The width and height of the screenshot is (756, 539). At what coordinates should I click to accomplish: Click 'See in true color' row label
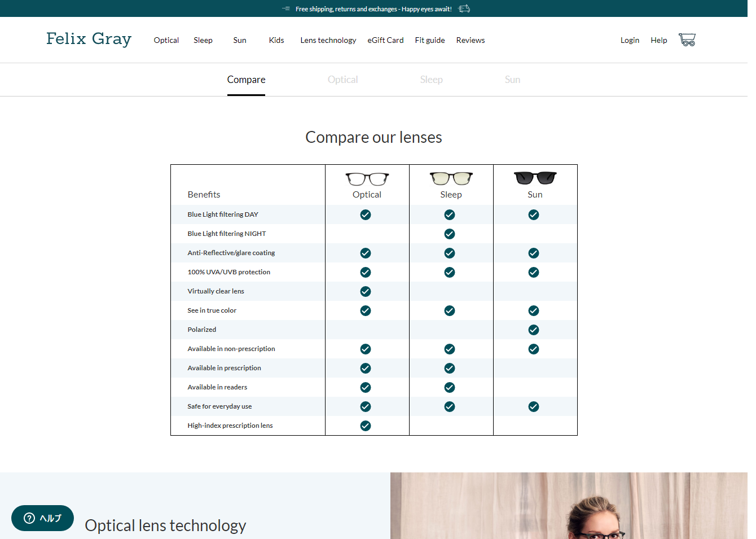tap(212, 310)
